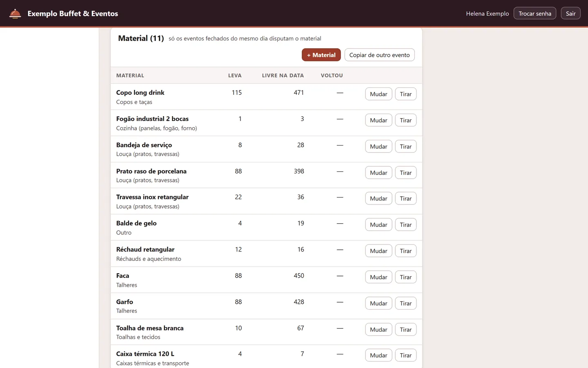Remove Fogão industrial 2 bocas

click(406, 120)
